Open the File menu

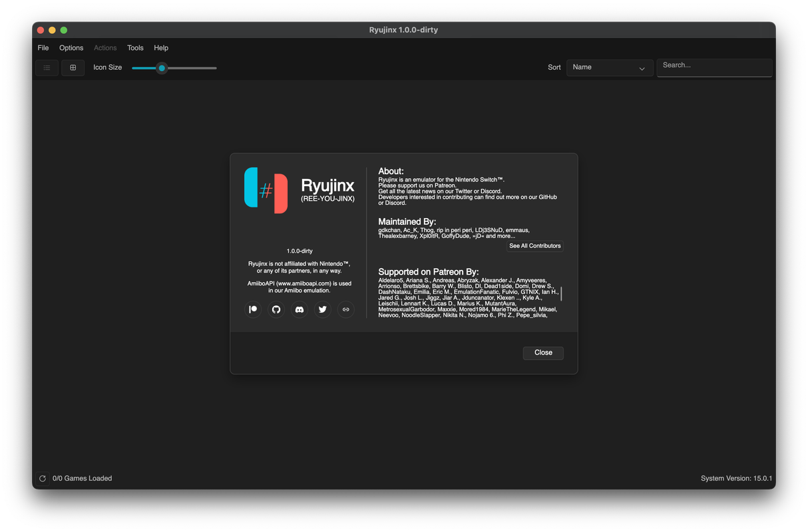click(43, 48)
